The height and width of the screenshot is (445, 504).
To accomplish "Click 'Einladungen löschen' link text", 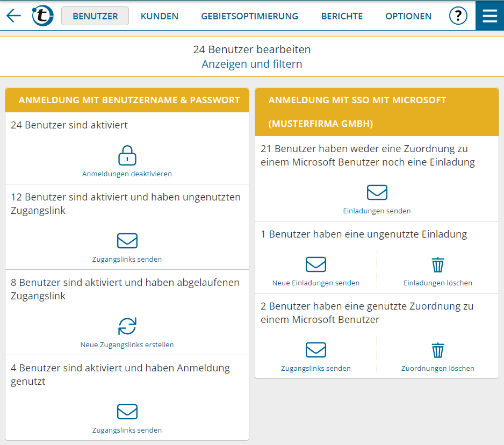I will pyautogui.click(x=438, y=283).
